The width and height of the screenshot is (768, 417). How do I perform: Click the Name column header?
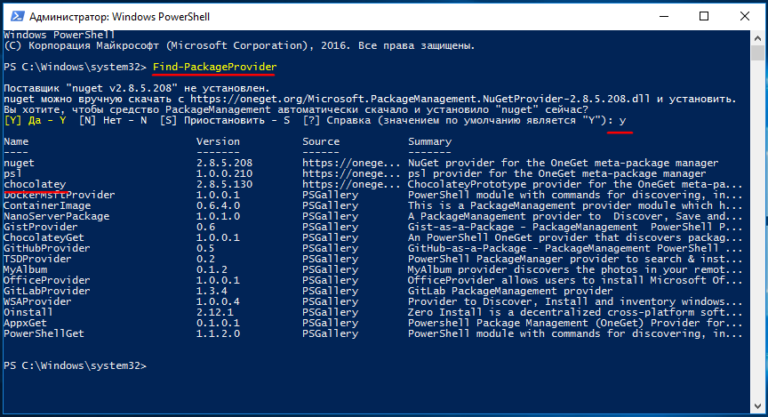[x=16, y=142]
